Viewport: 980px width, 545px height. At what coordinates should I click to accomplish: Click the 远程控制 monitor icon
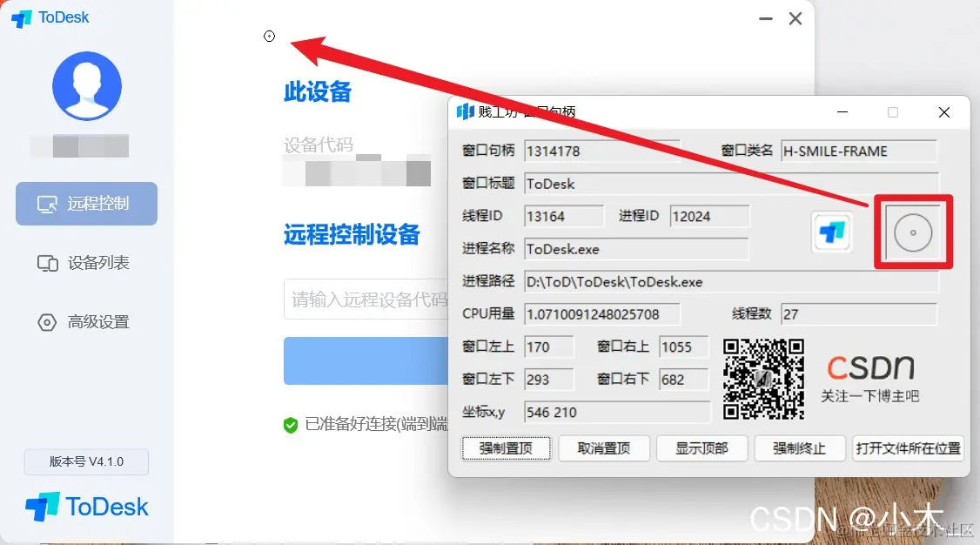(x=48, y=205)
